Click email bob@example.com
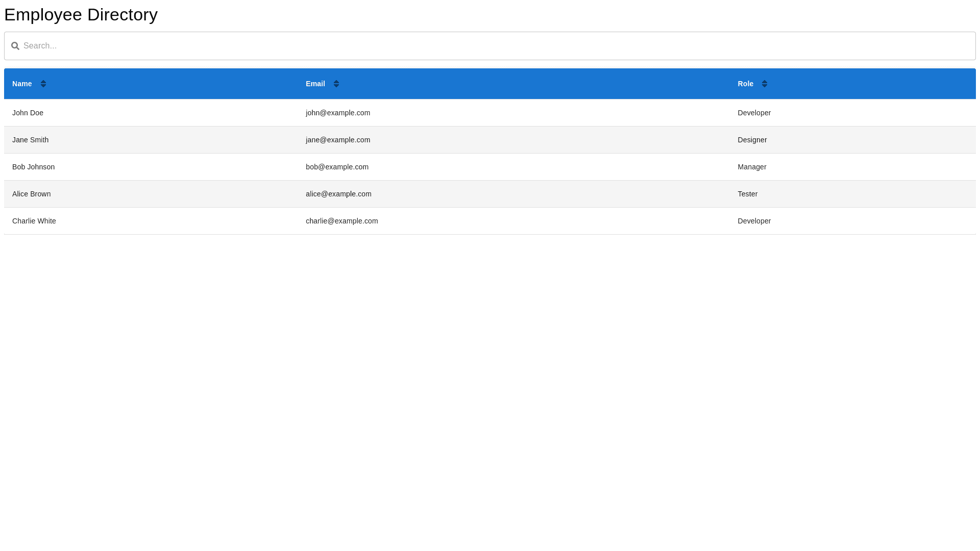Viewport: 980px width, 551px height. pos(337,167)
